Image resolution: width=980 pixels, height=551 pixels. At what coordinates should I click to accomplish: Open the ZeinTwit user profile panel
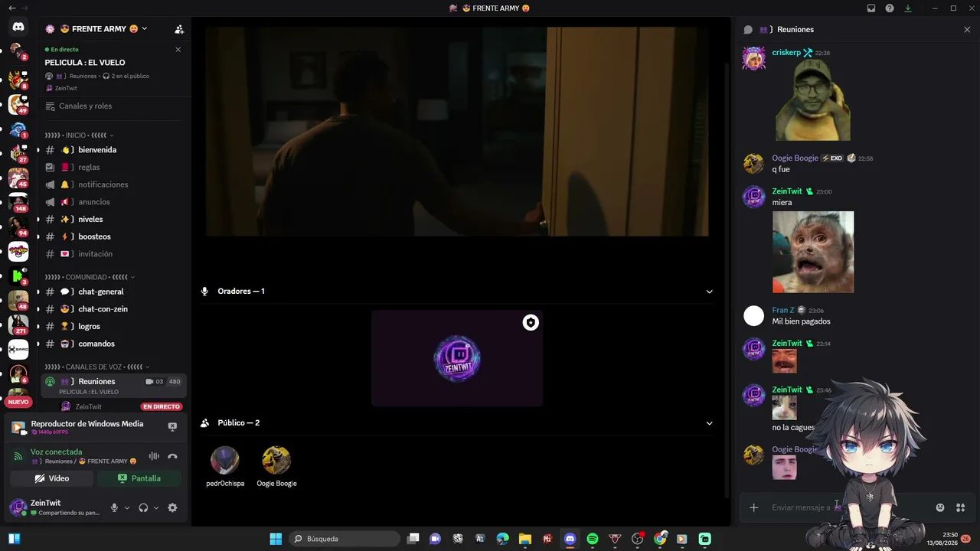pyautogui.click(x=56, y=507)
